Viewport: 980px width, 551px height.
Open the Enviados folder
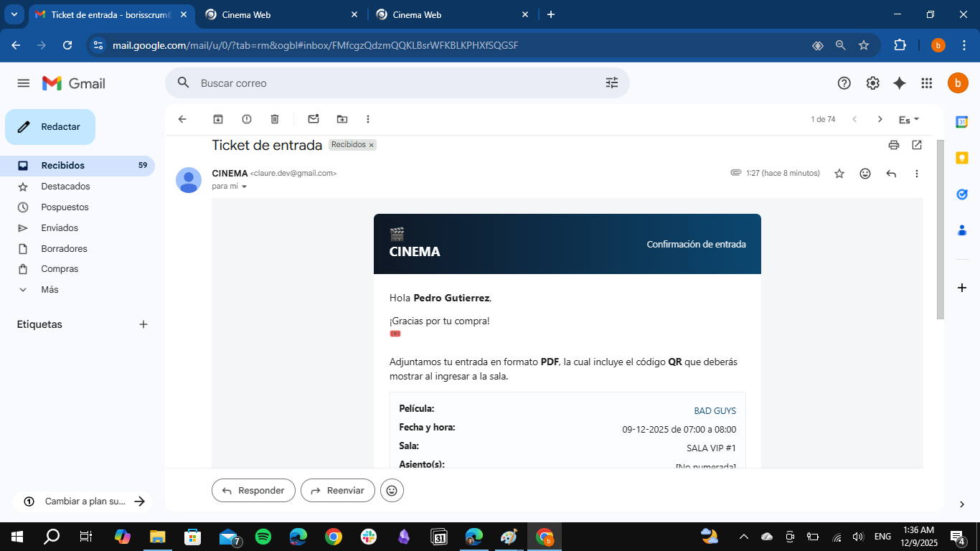[60, 227]
